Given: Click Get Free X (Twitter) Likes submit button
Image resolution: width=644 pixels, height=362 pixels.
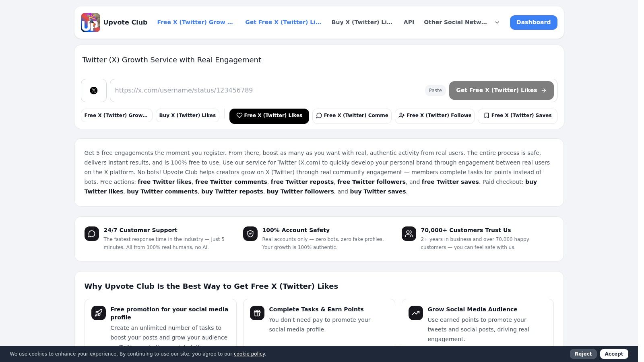Looking at the screenshot, I should 502,90.
